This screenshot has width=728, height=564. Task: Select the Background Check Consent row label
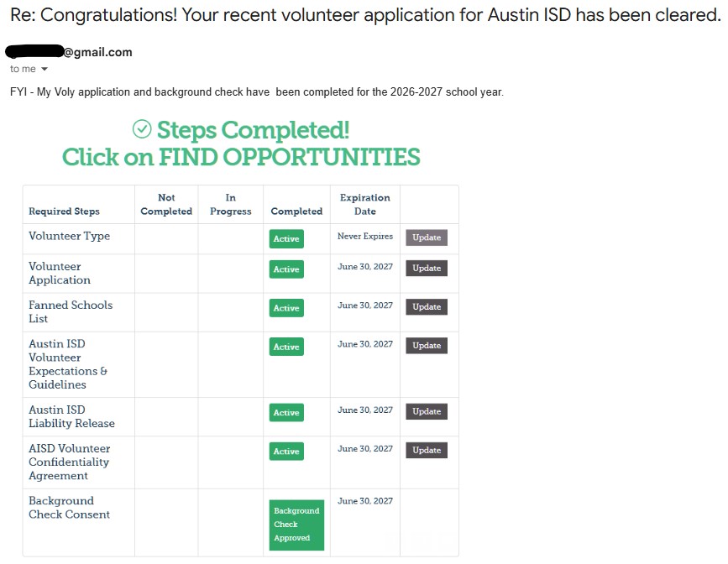[69, 508]
